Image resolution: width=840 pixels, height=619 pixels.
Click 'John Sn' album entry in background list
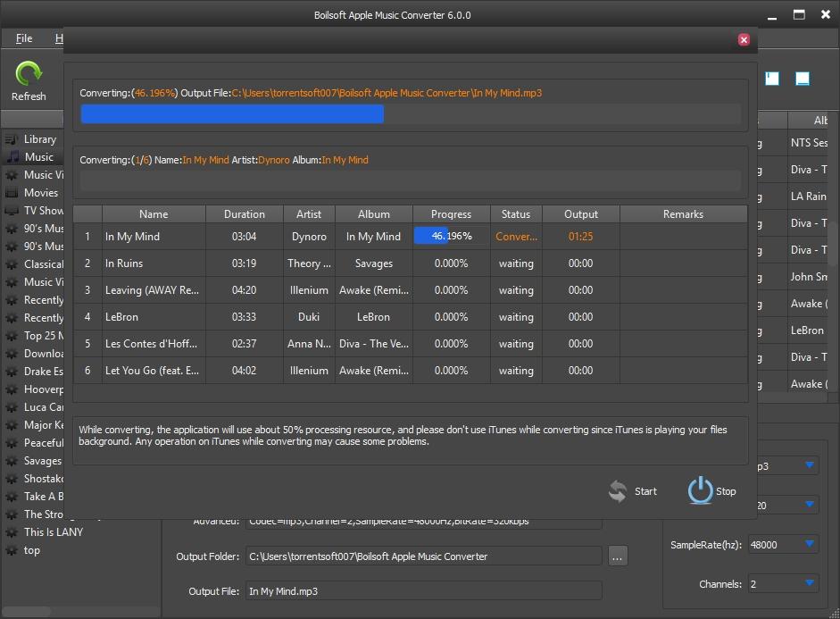[809, 277]
